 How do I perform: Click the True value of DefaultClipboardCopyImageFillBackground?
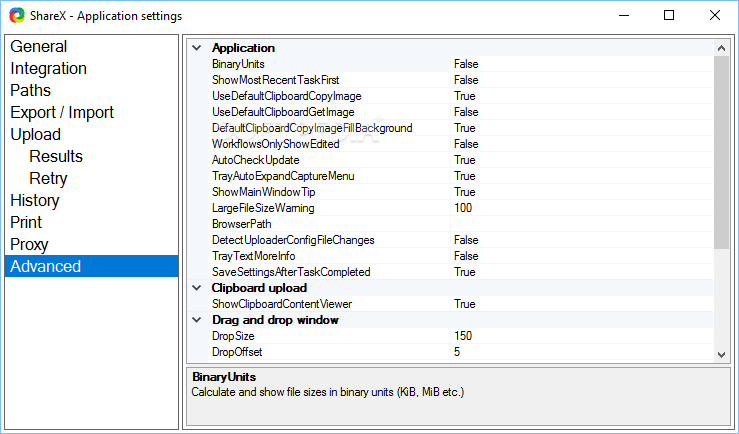(x=465, y=128)
